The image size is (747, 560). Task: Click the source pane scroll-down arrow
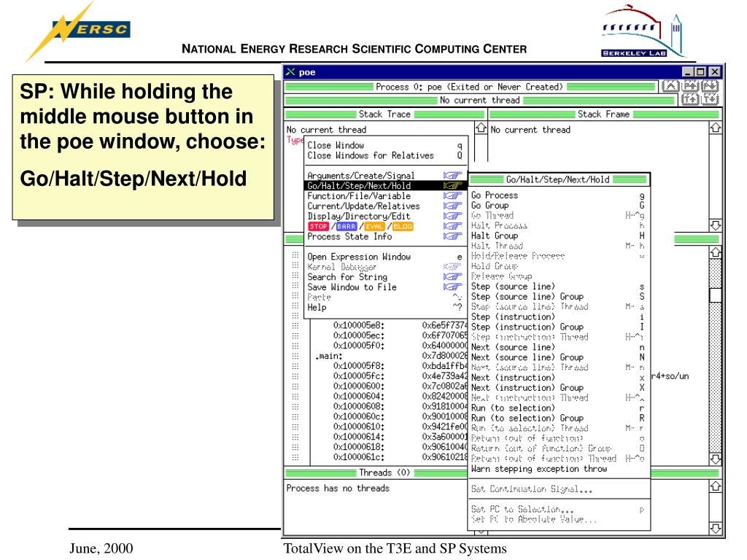click(716, 459)
